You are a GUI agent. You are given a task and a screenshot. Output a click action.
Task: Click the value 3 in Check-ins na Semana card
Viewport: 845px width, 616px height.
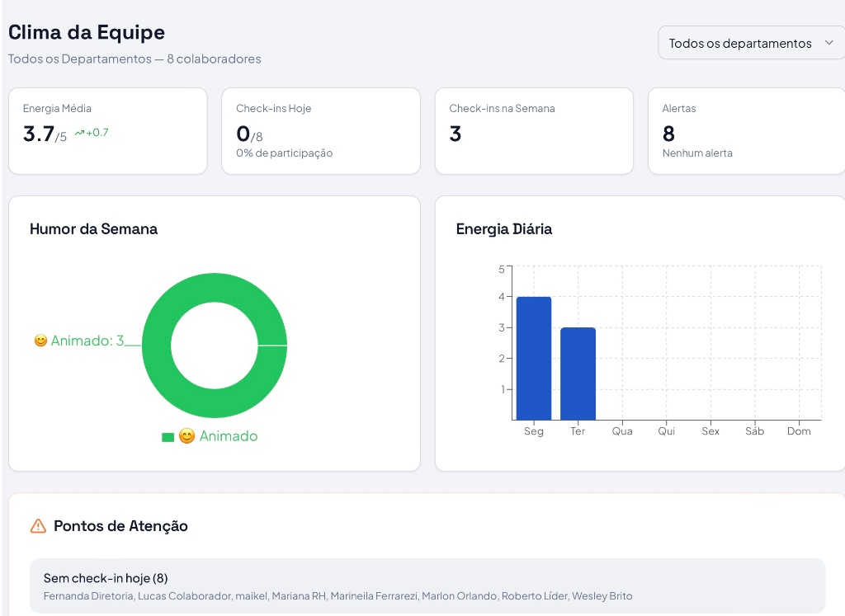pyautogui.click(x=456, y=134)
